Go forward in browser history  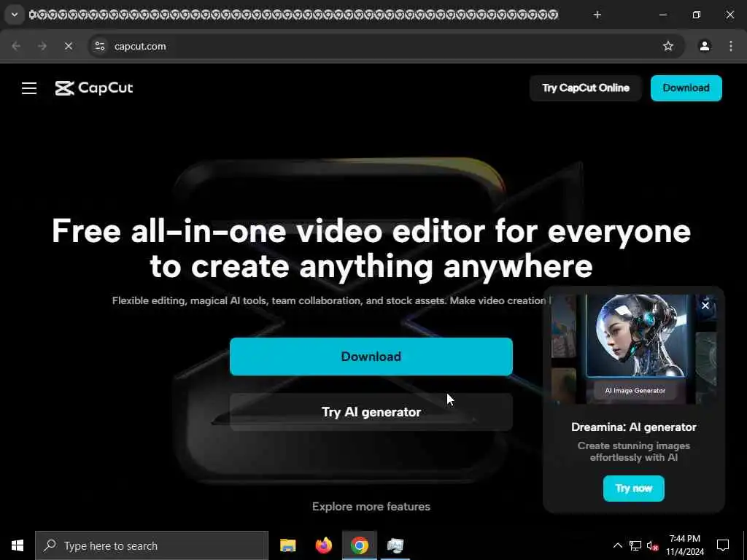point(42,46)
